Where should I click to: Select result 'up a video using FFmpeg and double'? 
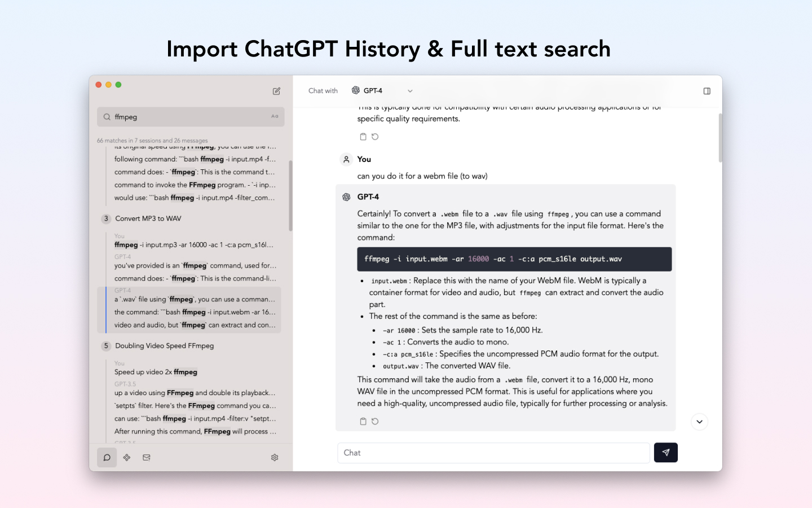[x=195, y=393]
